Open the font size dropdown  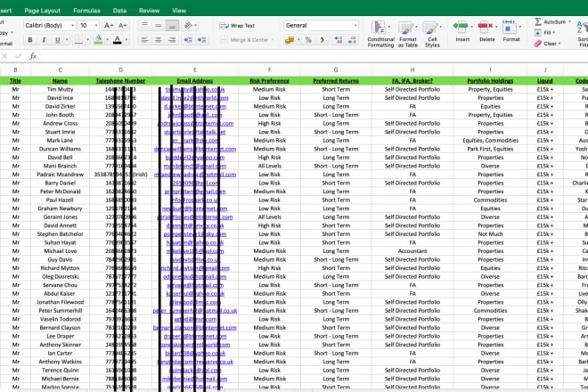[96, 26]
